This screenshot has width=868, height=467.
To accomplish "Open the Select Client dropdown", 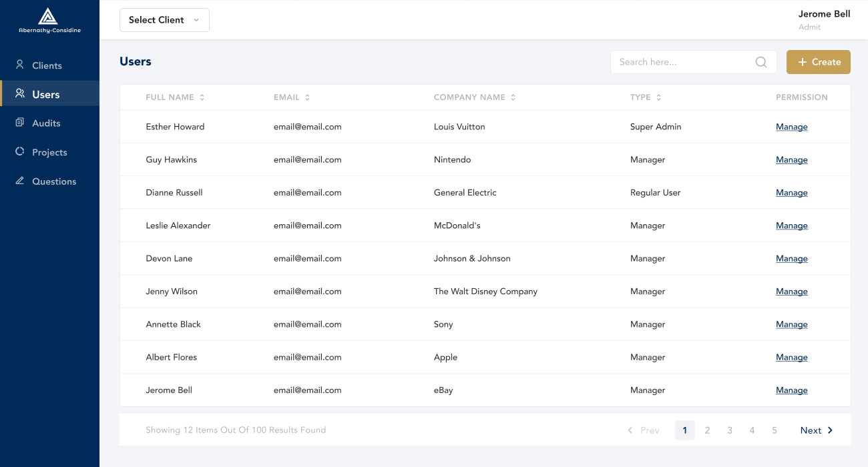I will click(164, 20).
